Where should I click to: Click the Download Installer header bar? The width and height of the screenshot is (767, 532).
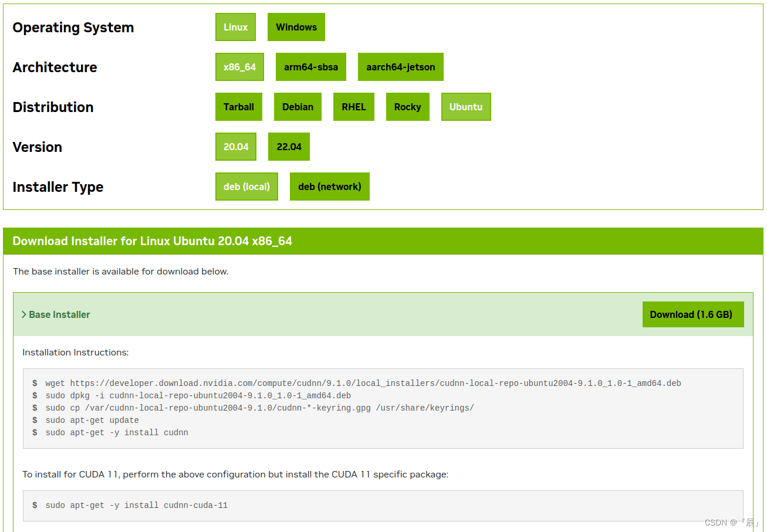point(383,240)
